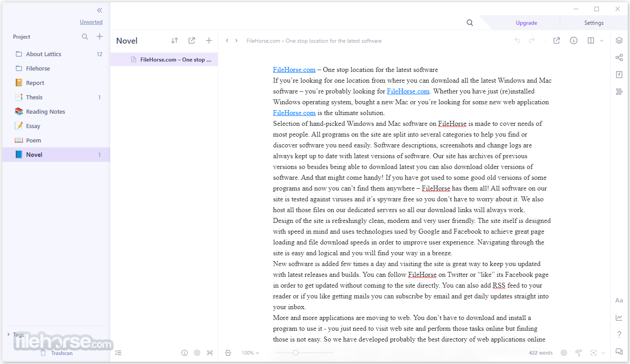Select the Novel project

pyautogui.click(x=56, y=155)
